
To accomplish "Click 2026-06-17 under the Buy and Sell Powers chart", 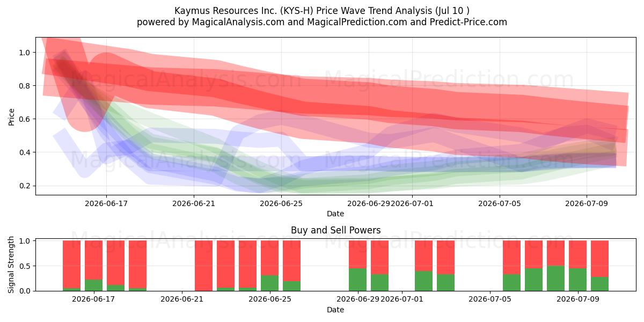I will click(x=94, y=299).
